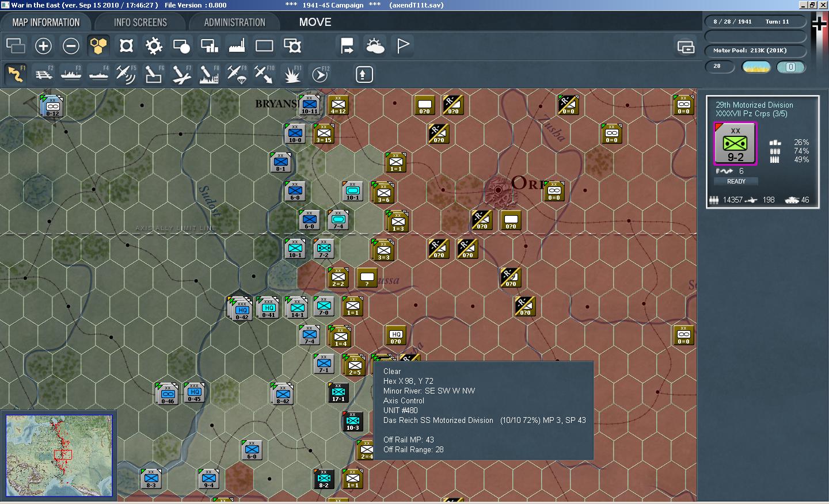Select the 0-12 counter at top-left
Screen dimensions: 829x504
[x=52, y=106]
